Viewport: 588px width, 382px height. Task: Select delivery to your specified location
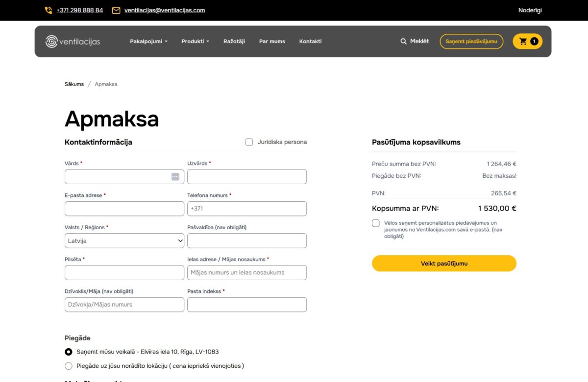(x=69, y=366)
